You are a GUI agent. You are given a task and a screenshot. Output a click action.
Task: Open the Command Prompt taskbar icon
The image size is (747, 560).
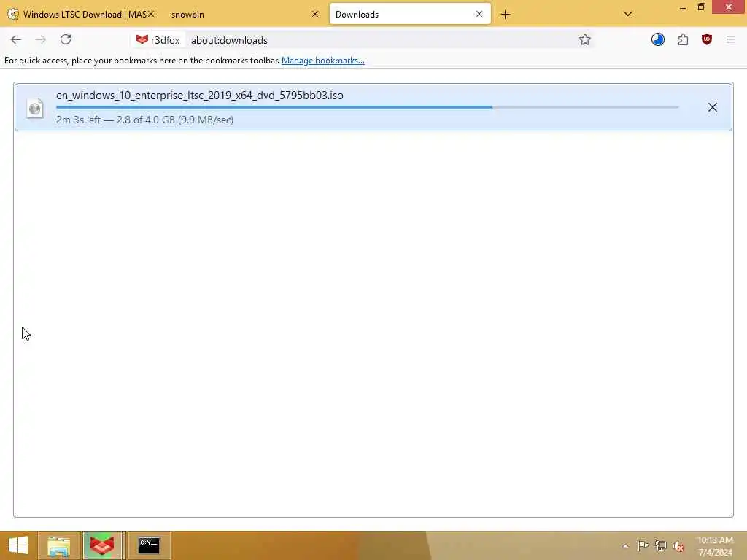pyautogui.click(x=149, y=545)
